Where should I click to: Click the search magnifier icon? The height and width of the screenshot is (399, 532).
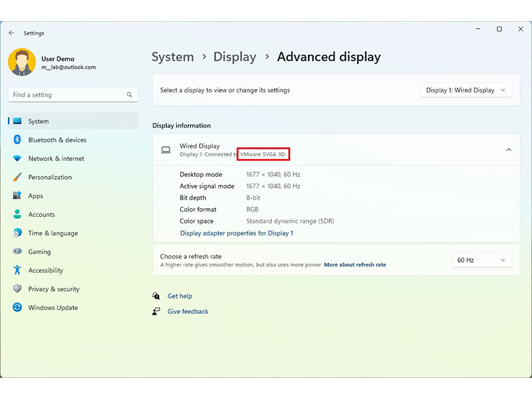tap(130, 95)
